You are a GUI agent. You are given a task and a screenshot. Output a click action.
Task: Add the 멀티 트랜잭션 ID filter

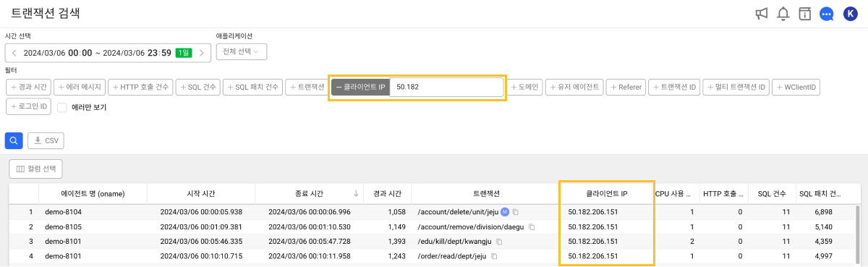click(x=736, y=87)
